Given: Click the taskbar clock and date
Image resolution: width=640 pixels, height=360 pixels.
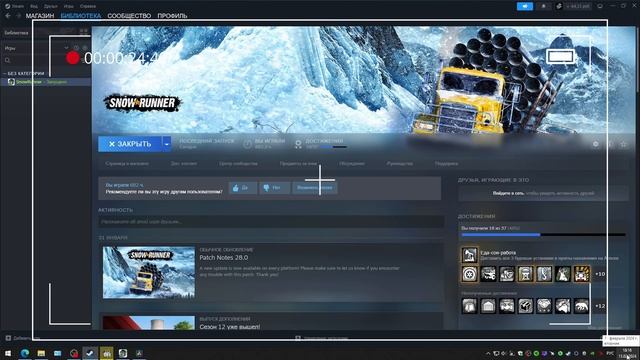Looking at the screenshot, I should click(x=627, y=353).
